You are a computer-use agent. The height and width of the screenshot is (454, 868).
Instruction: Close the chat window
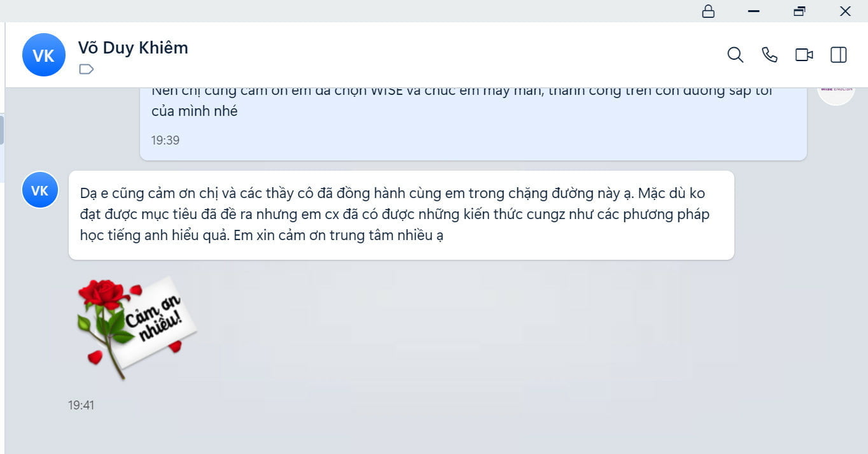tap(845, 11)
